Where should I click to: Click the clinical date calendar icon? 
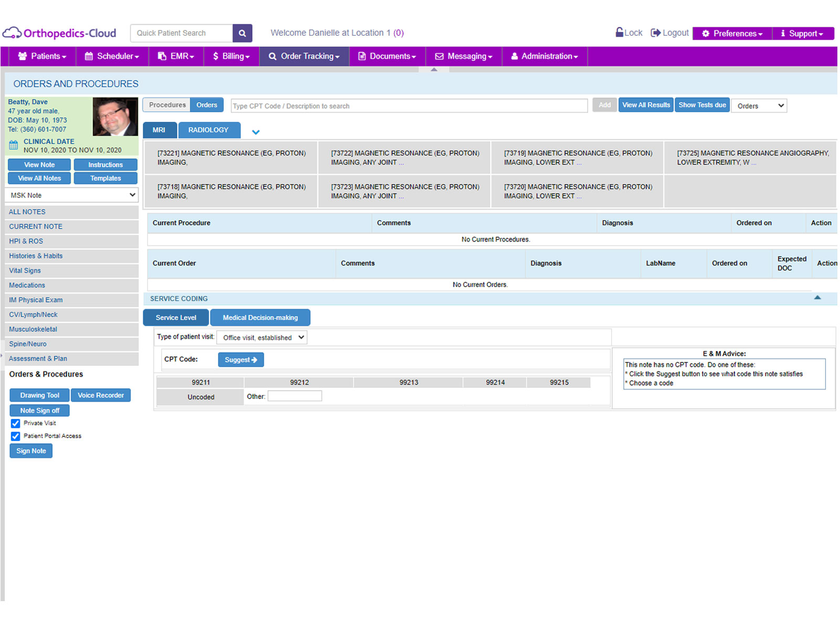pos(14,145)
